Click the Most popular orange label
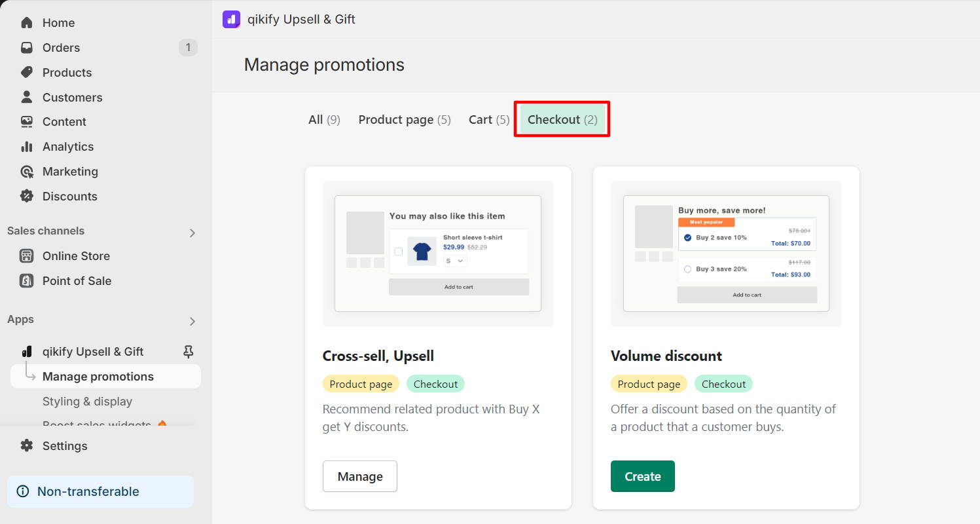 (706, 222)
